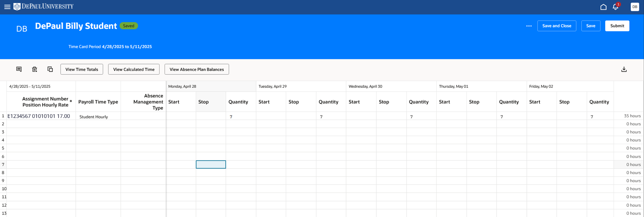Click the Absence Management Type column header
644x217 pixels.
143,102
